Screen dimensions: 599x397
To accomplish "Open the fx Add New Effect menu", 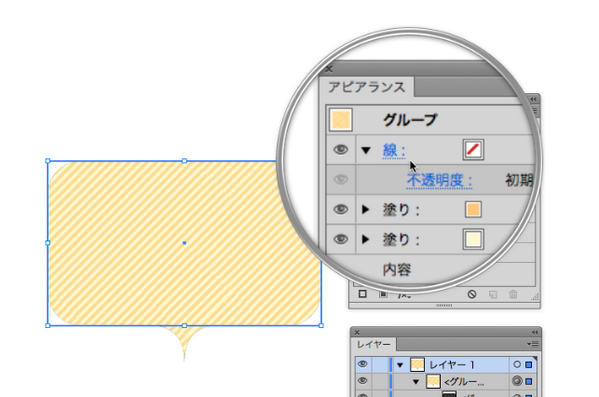I will 404,295.
